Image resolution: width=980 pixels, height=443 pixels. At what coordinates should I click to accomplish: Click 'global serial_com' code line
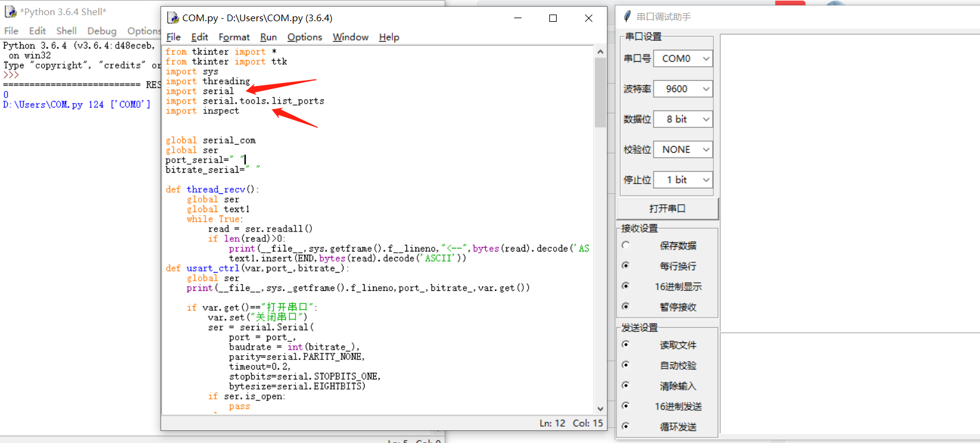pos(211,141)
